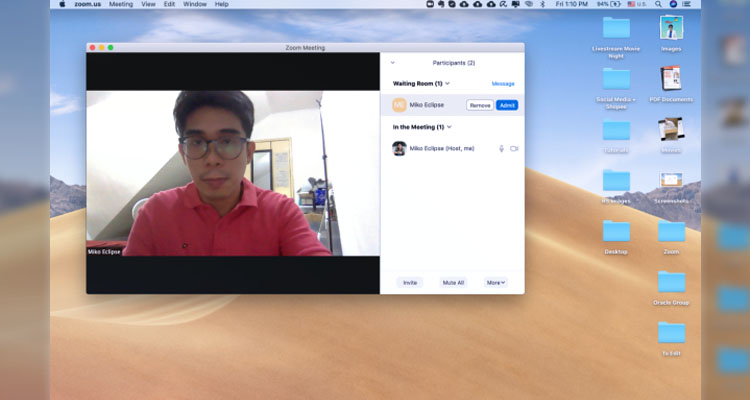
Task: Click the orange ME avatar in waiting room
Action: tap(399, 105)
